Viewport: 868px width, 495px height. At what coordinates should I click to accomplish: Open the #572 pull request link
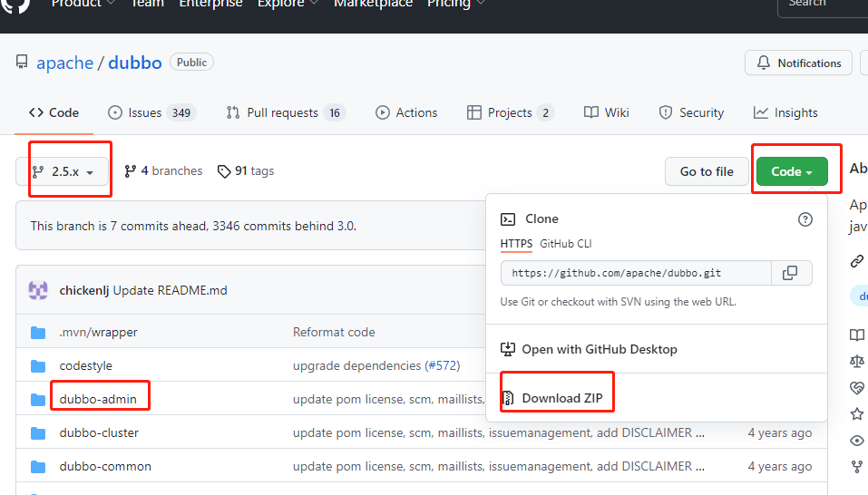444,365
